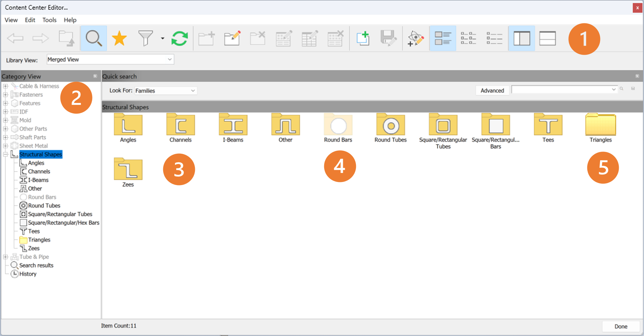Screen dimensions: 644x336
Task: Switch to list view layout
Action: (x=468, y=39)
